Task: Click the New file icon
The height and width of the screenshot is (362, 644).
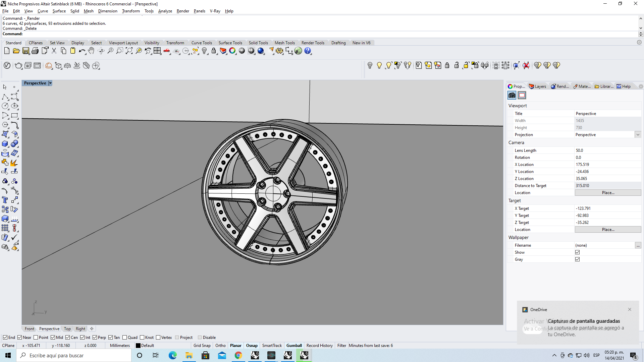Action: tap(7, 51)
